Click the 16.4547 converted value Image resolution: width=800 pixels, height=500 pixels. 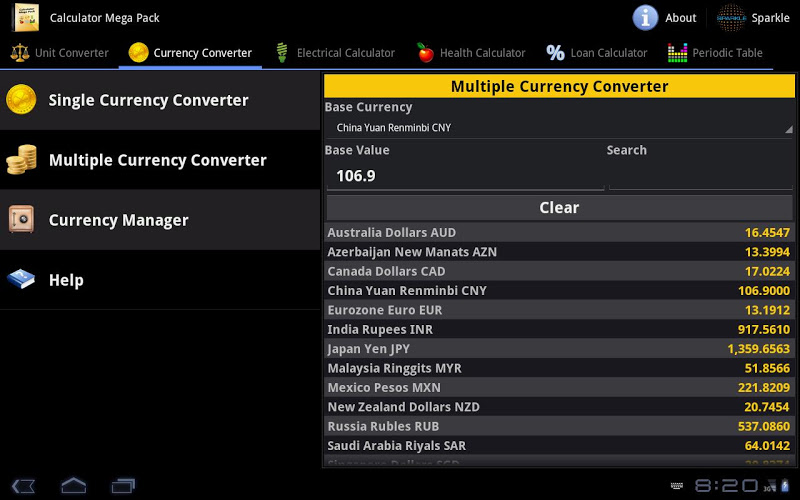pyautogui.click(x=767, y=233)
